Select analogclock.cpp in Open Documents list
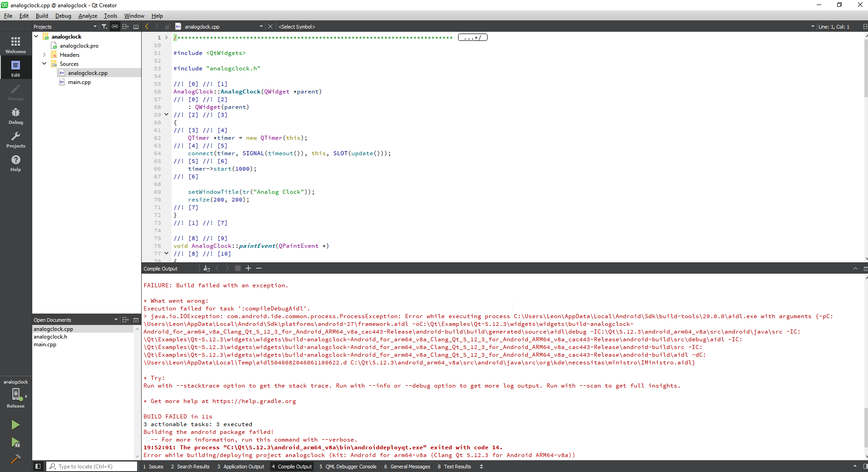This screenshot has width=868, height=472. pyautogui.click(x=53, y=329)
